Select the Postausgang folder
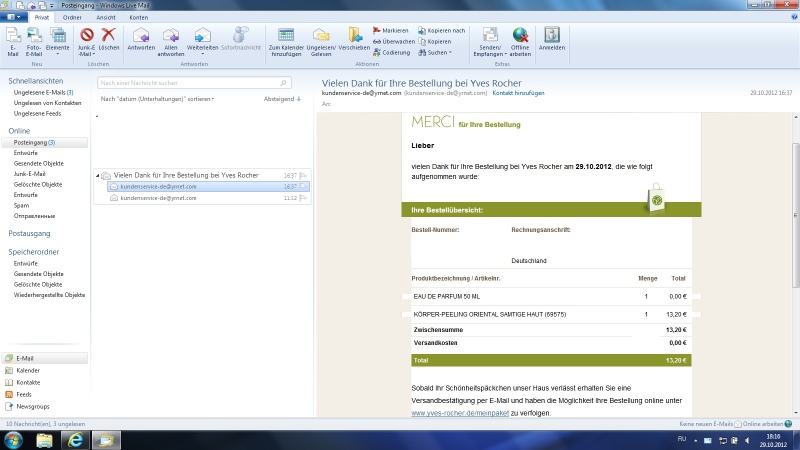Image resolution: width=800 pixels, height=450 pixels. (x=29, y=233)
